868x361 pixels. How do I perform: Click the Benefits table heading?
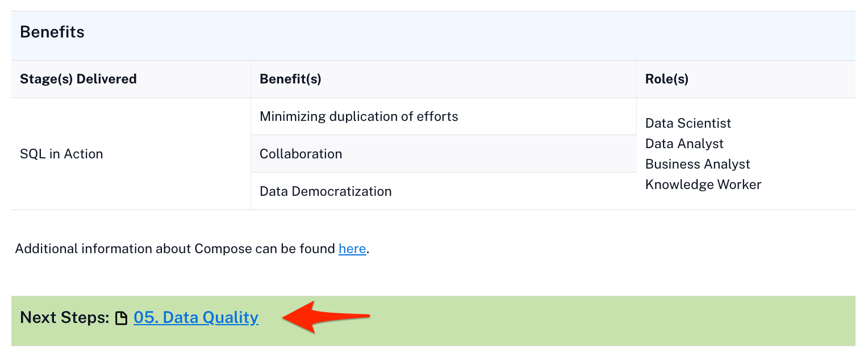(52, 32)
